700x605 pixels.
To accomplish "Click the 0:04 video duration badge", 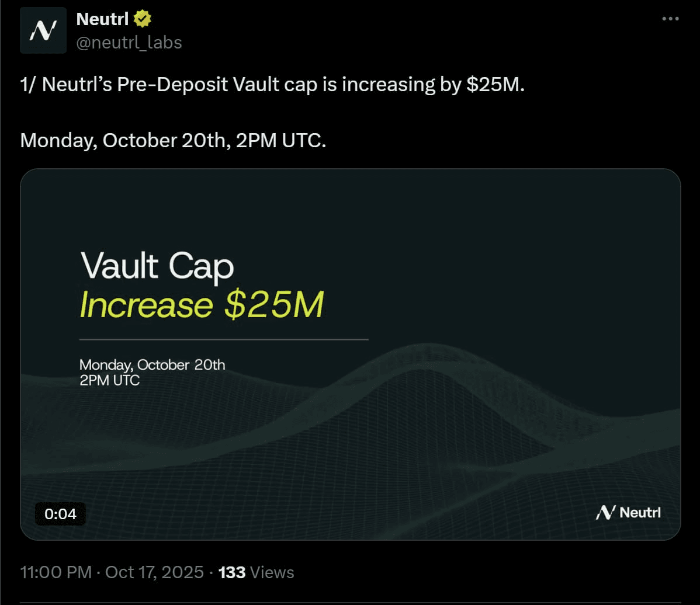I will [61, 514].
